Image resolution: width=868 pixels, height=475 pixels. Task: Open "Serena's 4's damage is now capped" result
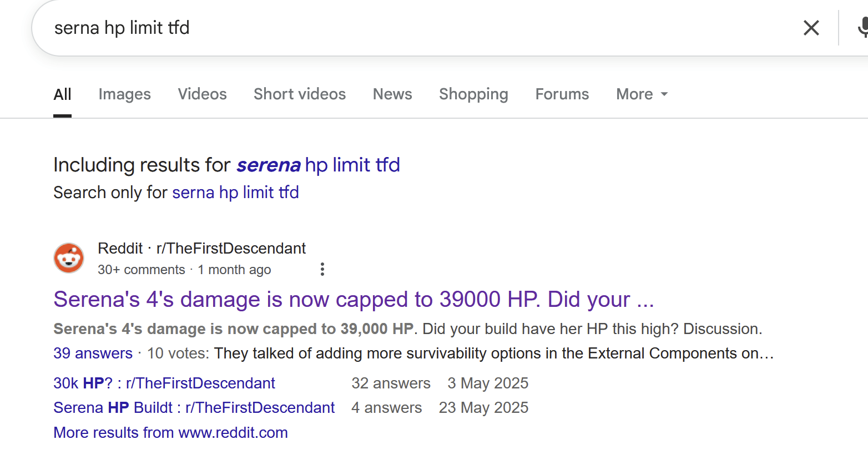point(354,300)
